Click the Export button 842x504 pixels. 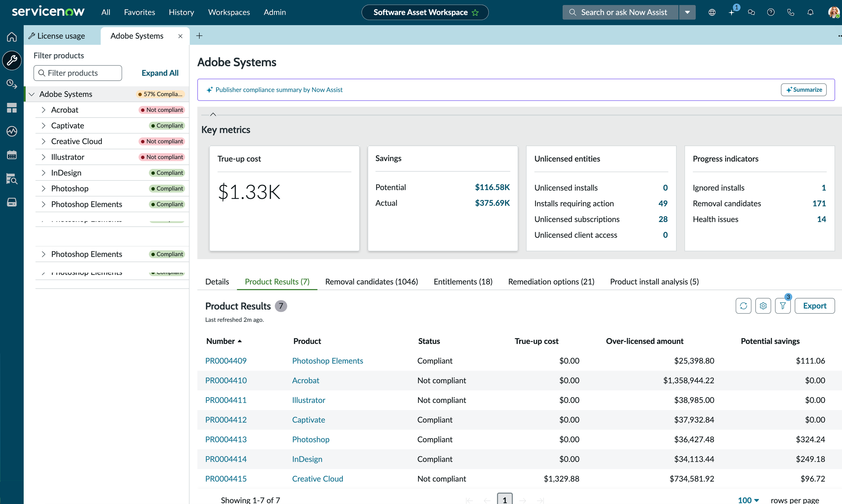click(814, 306)
